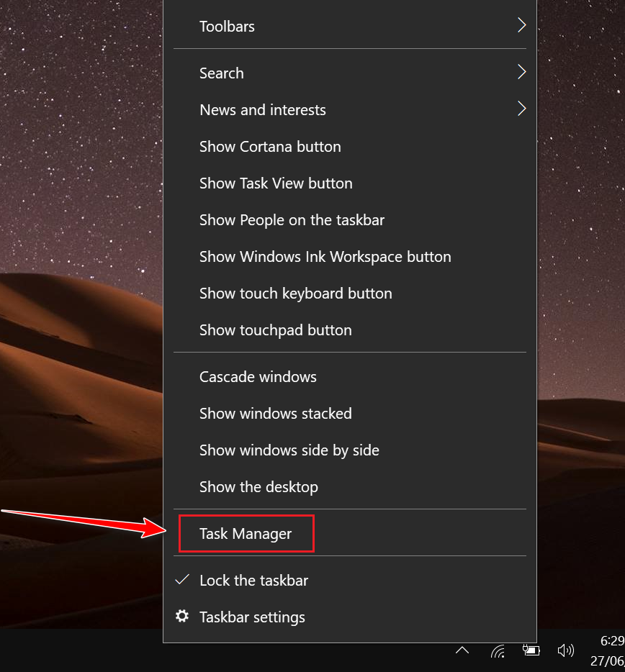Viewport: 625px width, 672px height.
Task: Click Show the desktop entry
Action: [258, 487]
